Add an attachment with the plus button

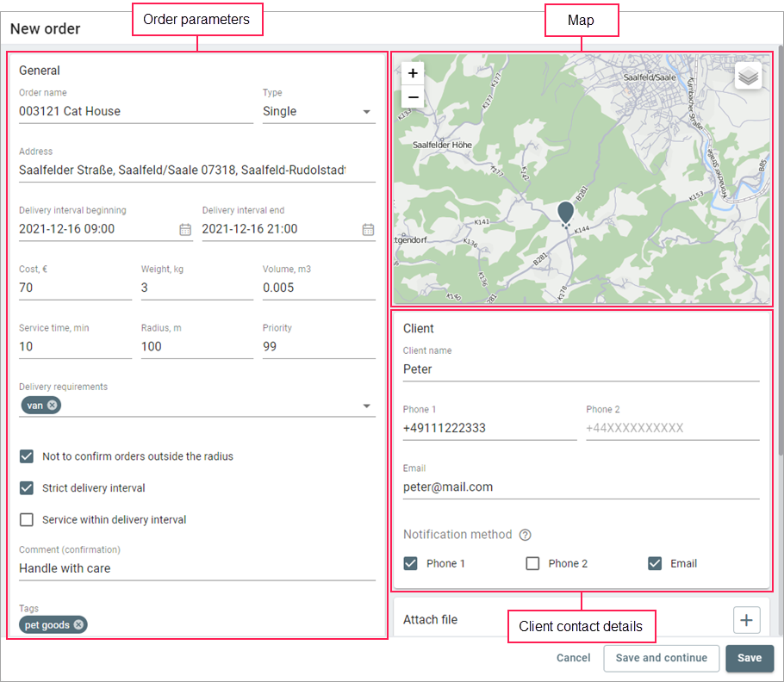(746, 620)
